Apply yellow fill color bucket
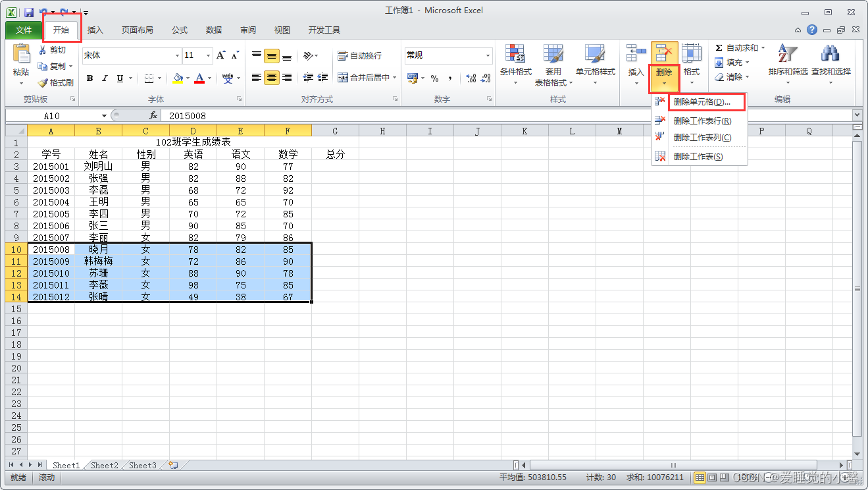 point(178,78)
